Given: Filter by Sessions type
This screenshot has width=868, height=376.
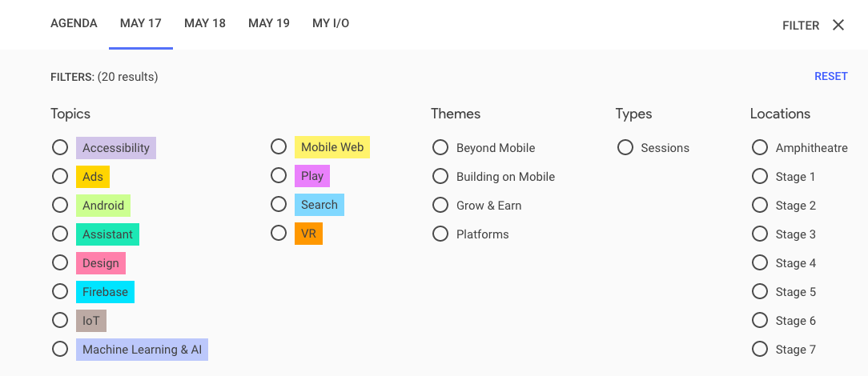Looking at the screenshot, I should tap(625, 148).
